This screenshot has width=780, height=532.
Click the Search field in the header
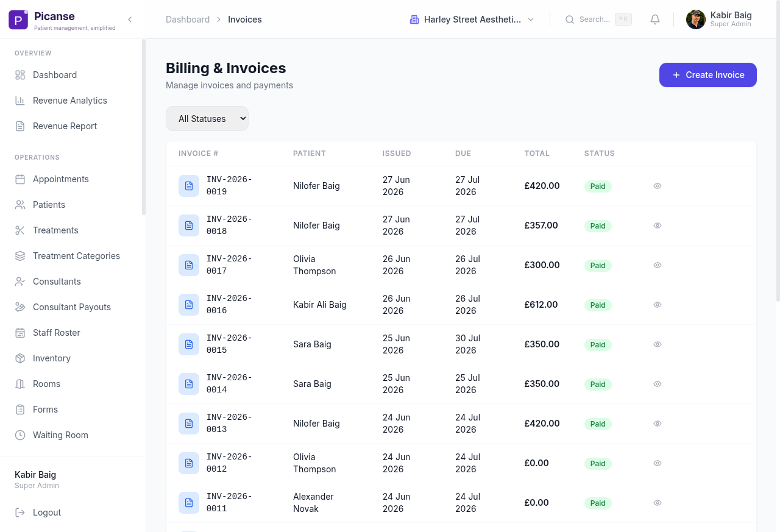[x=598, y=20]
